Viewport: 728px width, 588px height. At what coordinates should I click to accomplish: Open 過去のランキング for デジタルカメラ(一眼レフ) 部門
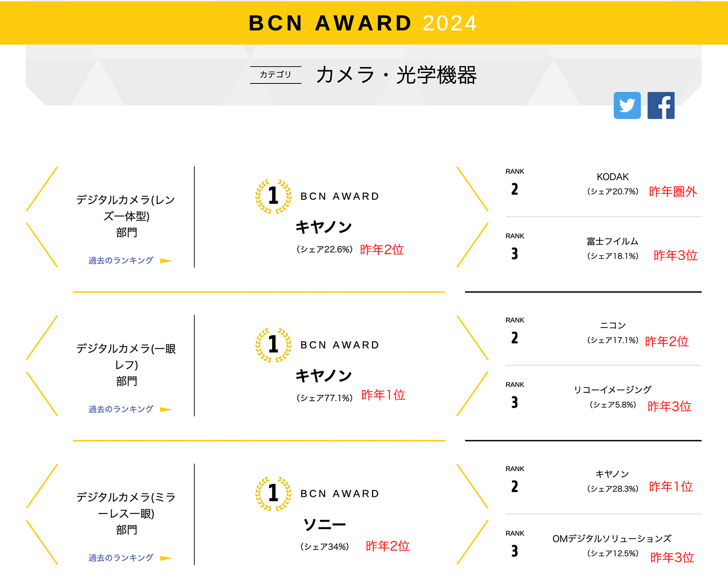tap(120, 409)
